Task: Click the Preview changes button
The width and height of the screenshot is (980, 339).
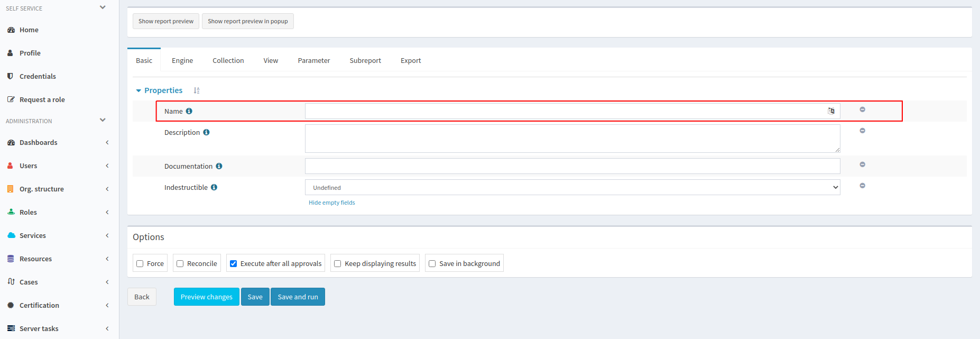Action: (207, 297)
